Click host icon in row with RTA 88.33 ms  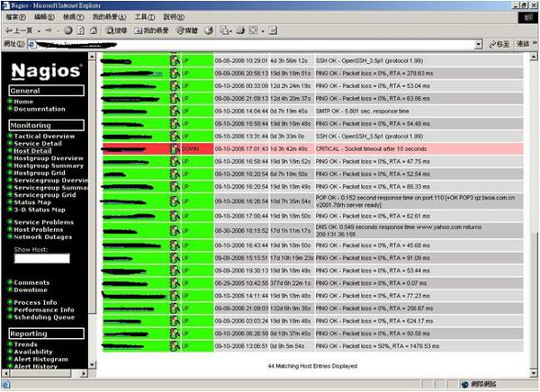click(175, 186)
